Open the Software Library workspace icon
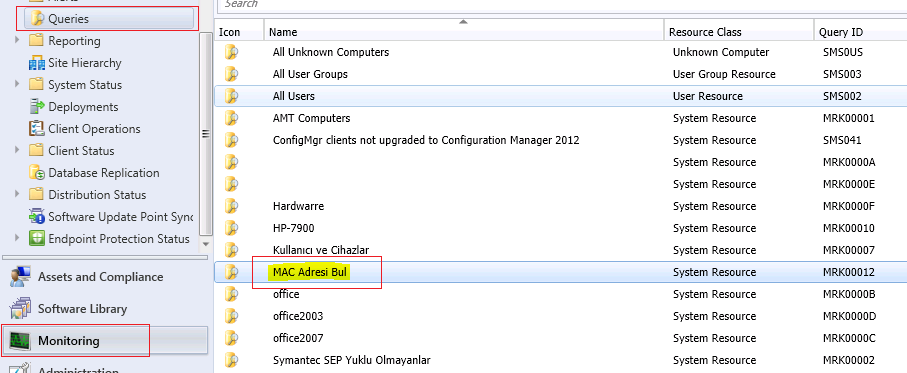The width and height of the screenshot is (907, 373). (x=20, y=309)
